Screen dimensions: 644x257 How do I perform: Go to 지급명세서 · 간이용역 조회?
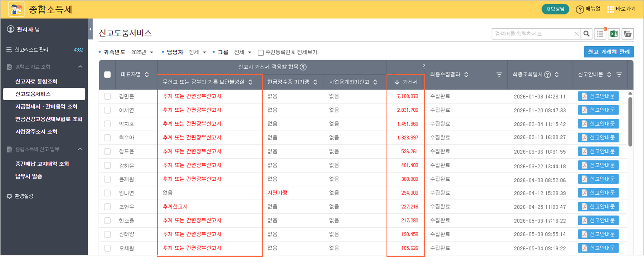46,107
